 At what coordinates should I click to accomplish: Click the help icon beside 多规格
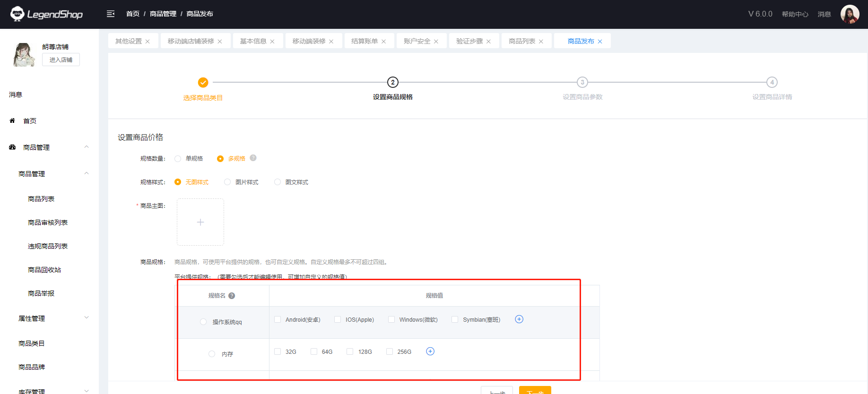[253, 158]
